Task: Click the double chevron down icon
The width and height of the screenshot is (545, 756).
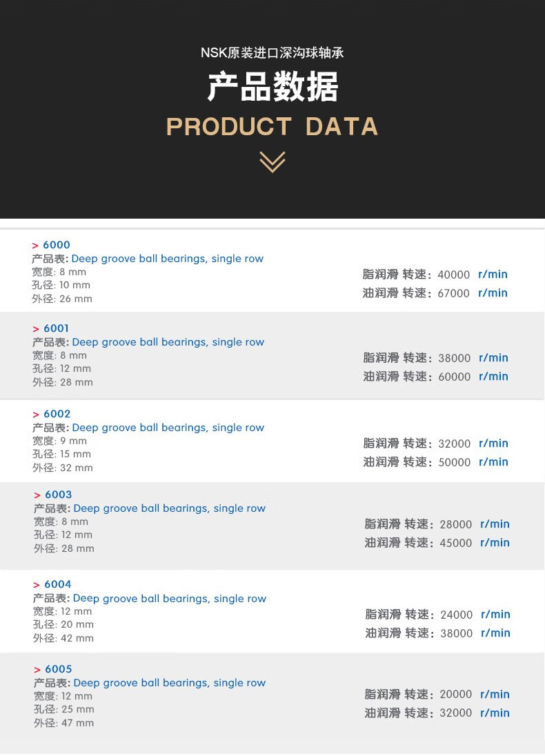Action: tap(272, 162)
